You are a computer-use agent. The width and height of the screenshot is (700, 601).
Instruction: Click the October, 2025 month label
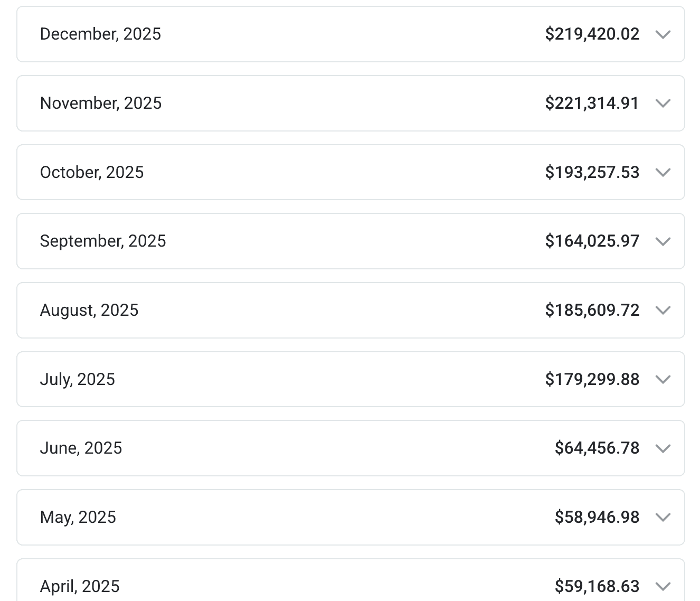92,173
